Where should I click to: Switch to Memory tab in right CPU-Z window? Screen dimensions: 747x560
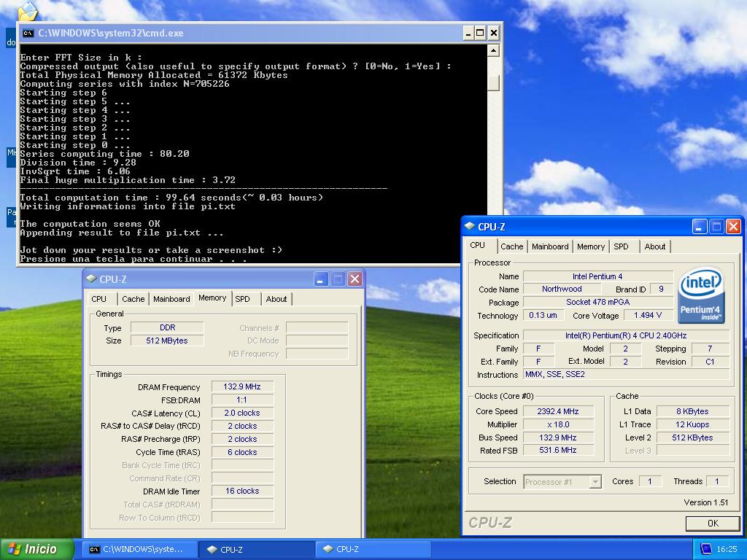(591, 246)
